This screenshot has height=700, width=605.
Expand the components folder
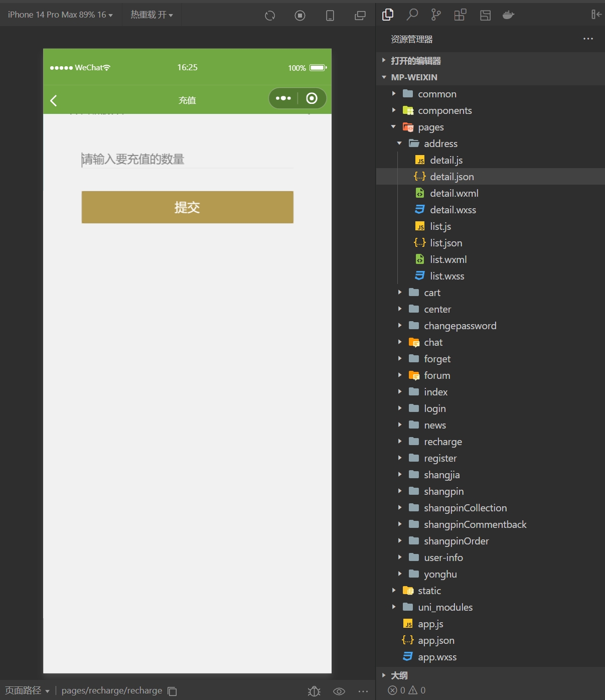click(x=490, y=110)
